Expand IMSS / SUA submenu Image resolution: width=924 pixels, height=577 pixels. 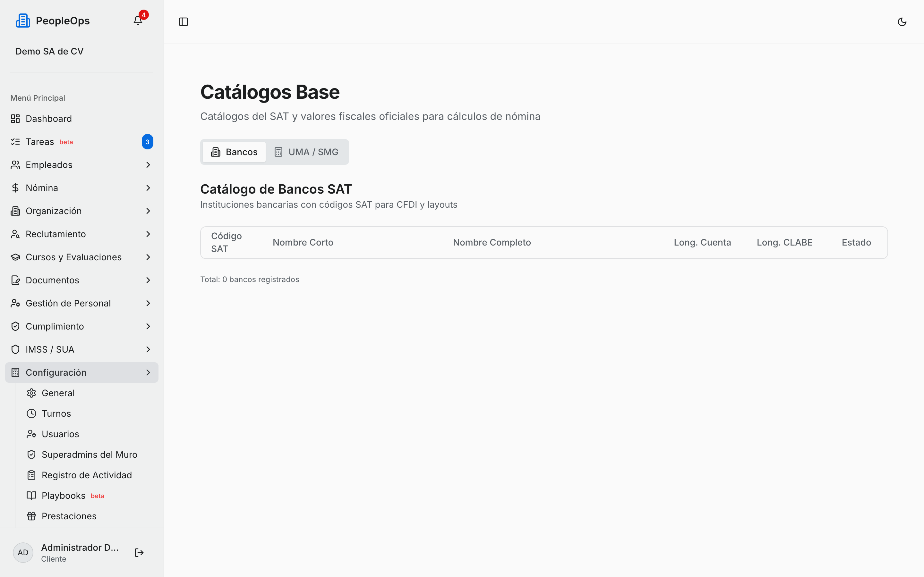[82, 349]
